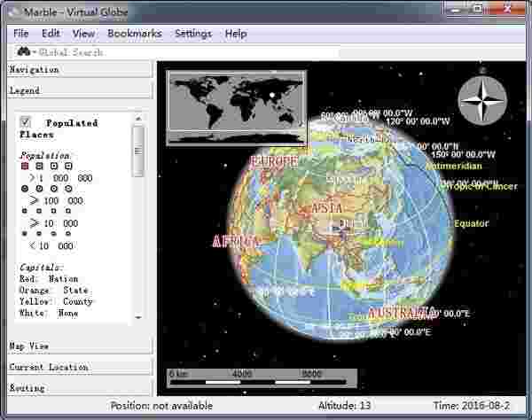Toggle the Populated Places checkbox
Viewport: 532px width, 420px height.
(26, 121)
